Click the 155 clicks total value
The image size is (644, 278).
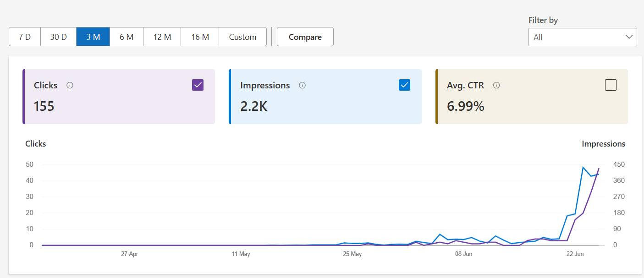pos(44,106)
